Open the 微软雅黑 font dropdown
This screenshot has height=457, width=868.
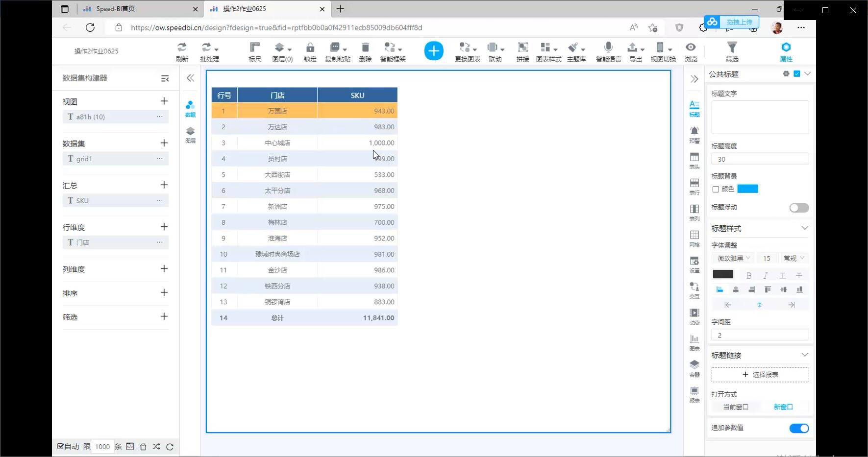tap(733, 258)
